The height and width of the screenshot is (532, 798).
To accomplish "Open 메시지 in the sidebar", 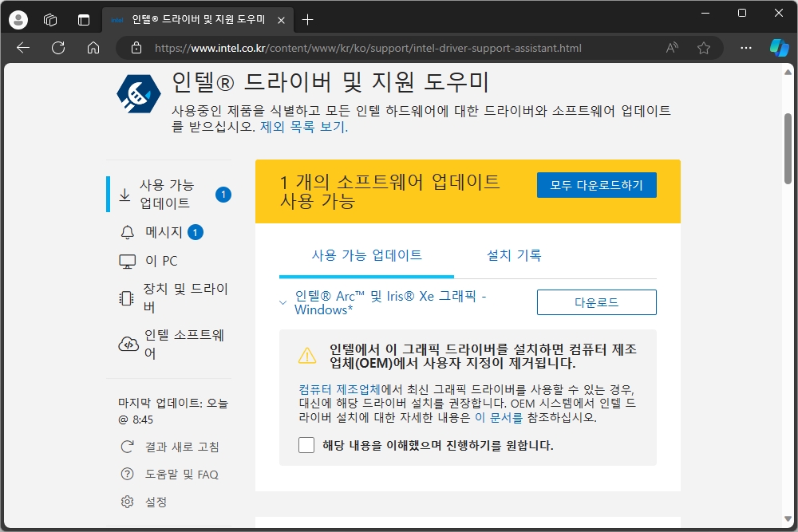I will 164,232.
